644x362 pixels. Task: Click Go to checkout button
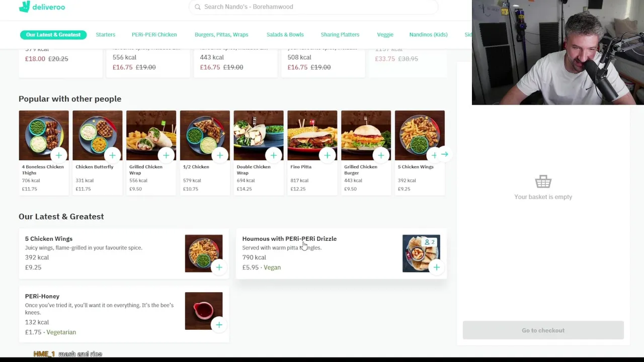543,330
